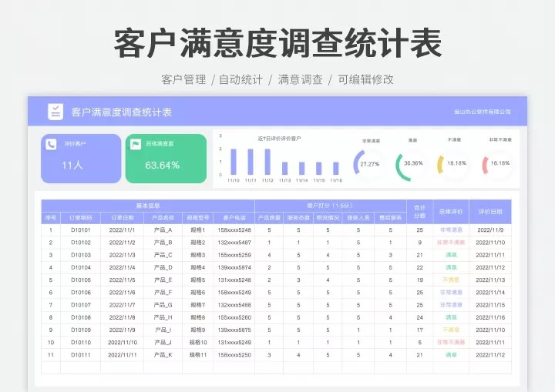
Task: Click the 产品质量 column header
Action: tap(269, 218)
